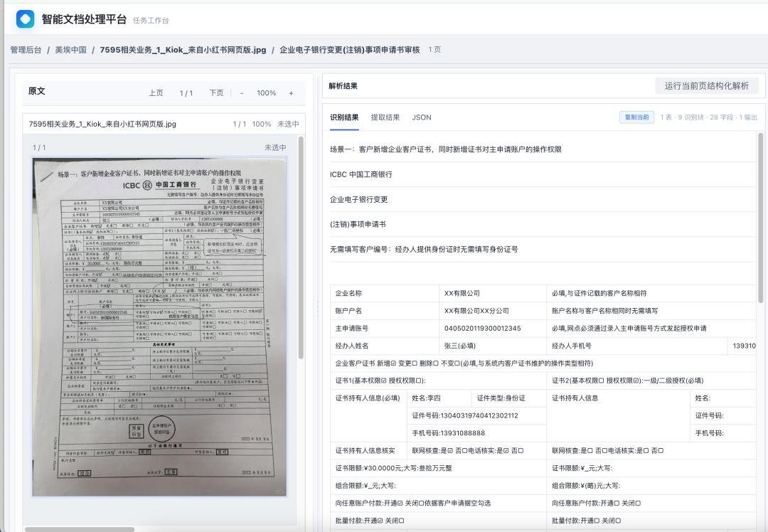Click the horizontal scrollbar under the document

[80, 530]
